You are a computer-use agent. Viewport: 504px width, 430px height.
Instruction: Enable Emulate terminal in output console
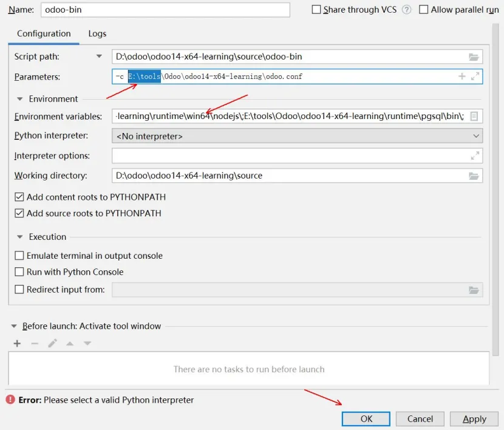19,256
